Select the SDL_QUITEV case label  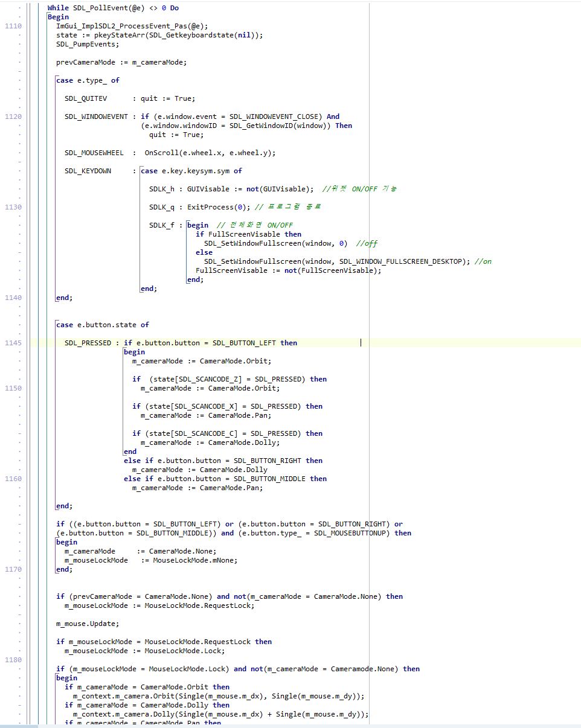tap(86, 98)
